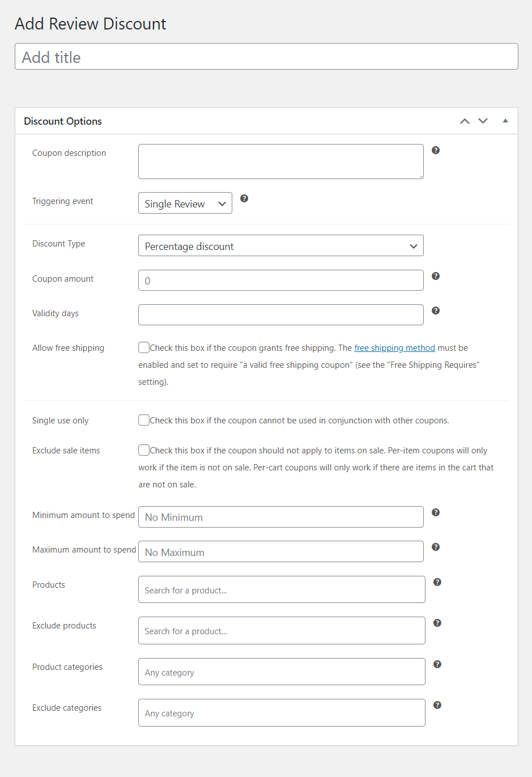Viewport: 532px width, 777px height.
Task: Click help icon for Maximum amount to spend
Action: [x=436, y=547]
